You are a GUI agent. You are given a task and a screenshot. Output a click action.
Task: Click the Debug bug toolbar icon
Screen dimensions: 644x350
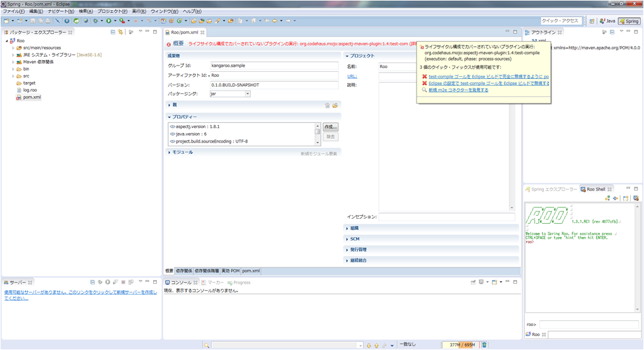coord(95,21)
